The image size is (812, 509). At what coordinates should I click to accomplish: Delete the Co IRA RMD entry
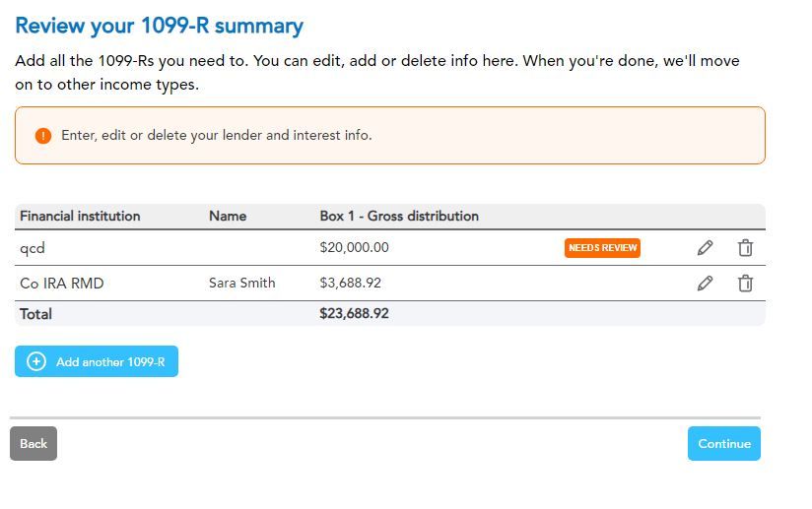(745, 284)
